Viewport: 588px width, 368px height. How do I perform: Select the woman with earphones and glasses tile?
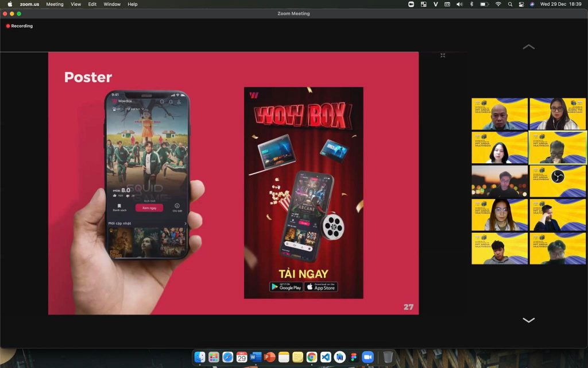pyautogui.click(x=558, y=114)
